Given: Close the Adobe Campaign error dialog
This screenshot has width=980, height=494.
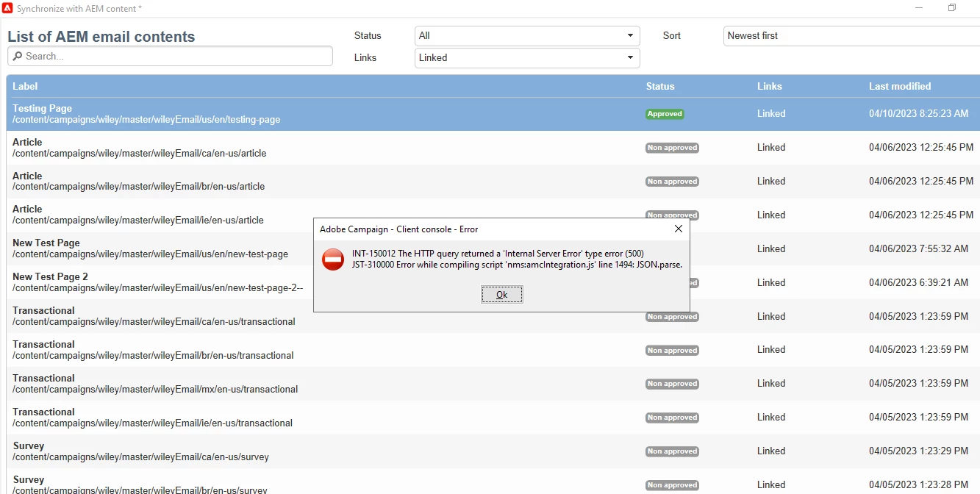Looking at the screenshot, I should pyautogui.click(x=678, y=229).
